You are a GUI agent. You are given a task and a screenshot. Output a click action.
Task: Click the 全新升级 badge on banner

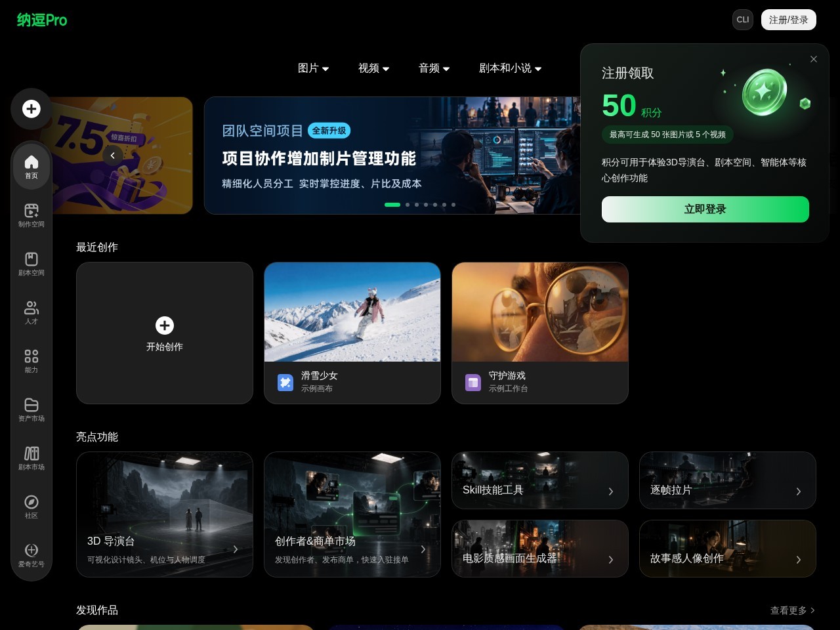pos(329,131)
